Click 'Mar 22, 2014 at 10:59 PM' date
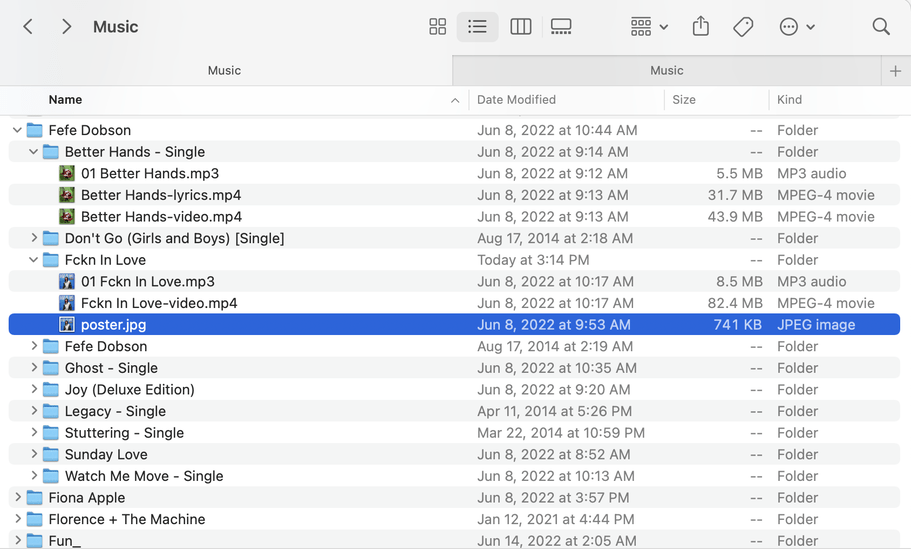The width and height of the screenshot is (911, 549). click(x=561, y=433)
